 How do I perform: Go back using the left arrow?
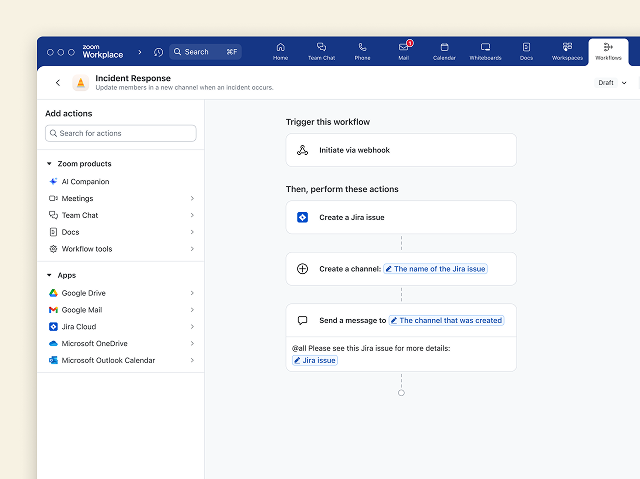(x=57, y=83)
